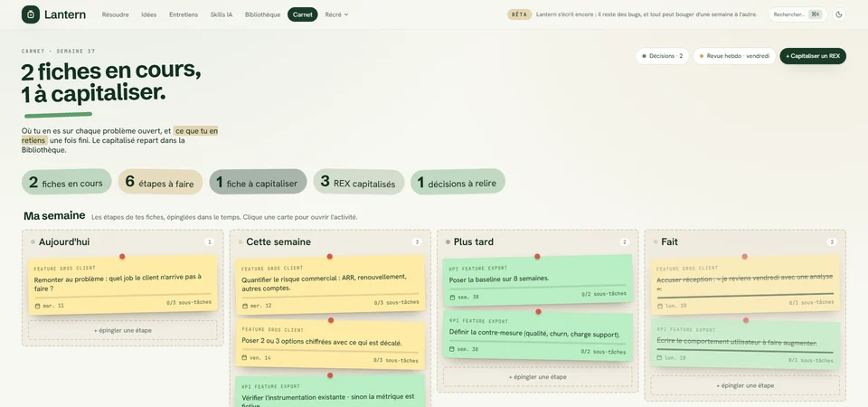Click the Fait column heading
Image resolution: width=868 pixels, height=407 pixels.
[669, 242]
